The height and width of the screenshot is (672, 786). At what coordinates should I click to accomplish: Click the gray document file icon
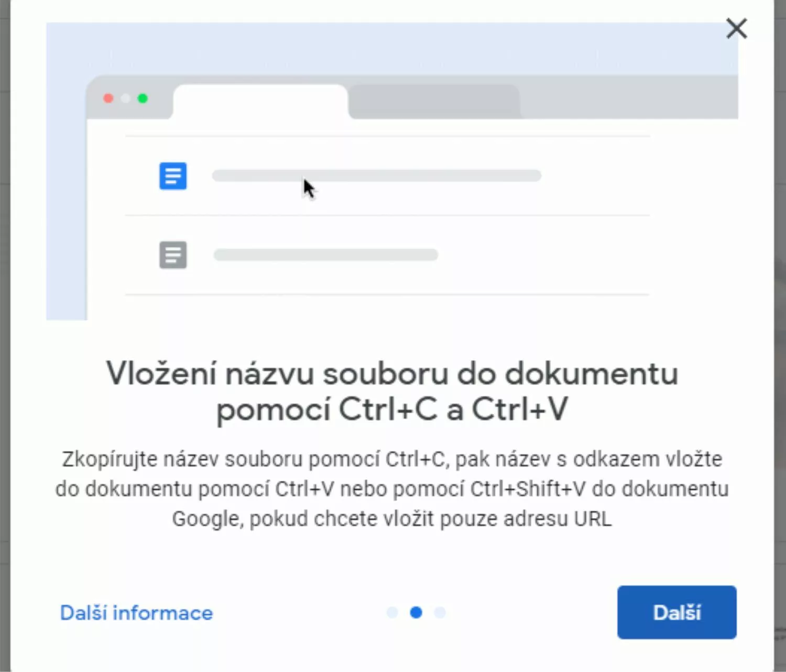click(173, 255)
